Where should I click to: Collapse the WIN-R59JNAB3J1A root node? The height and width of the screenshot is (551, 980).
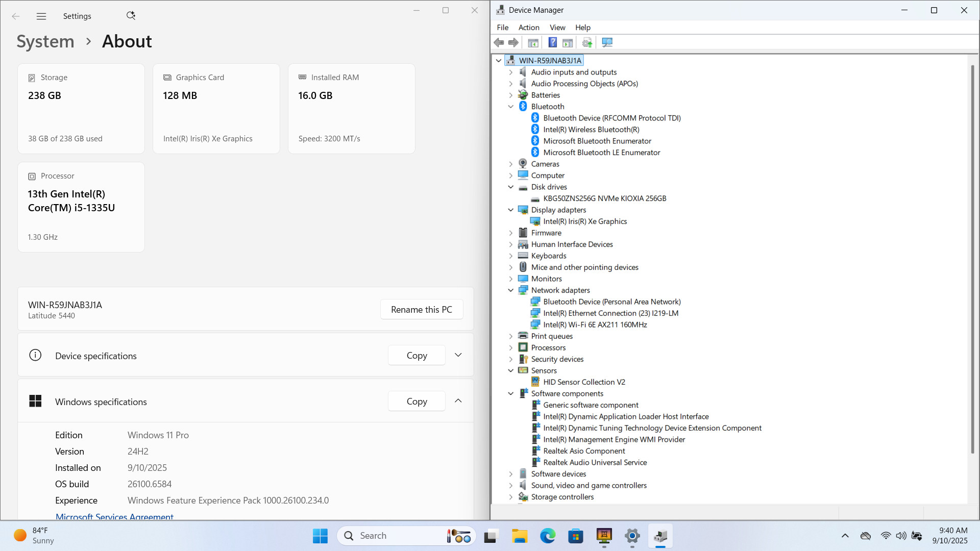pos(499,61)
